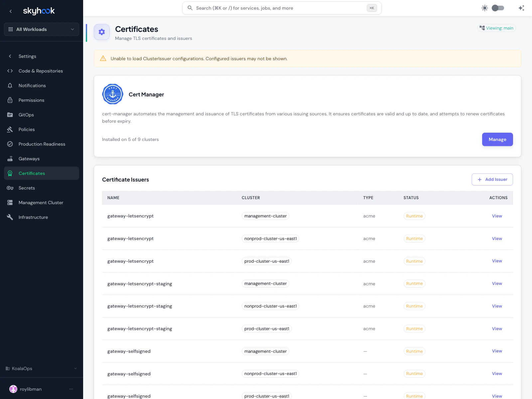
Task: Open the sparkle assistant icon top right
Action: 521,8
